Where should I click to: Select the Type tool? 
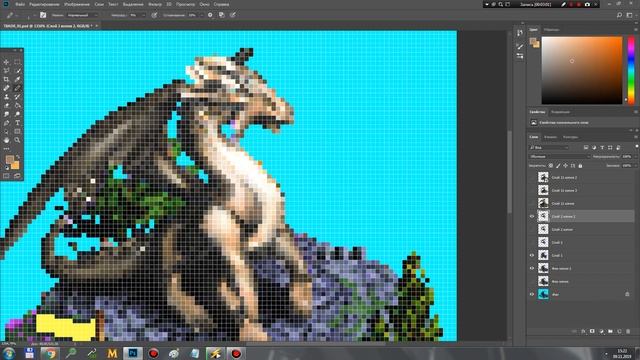click(17, 122)
